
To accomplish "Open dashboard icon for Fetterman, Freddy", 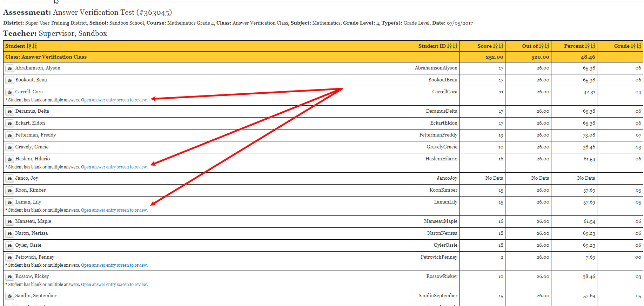I will (10, 135).
